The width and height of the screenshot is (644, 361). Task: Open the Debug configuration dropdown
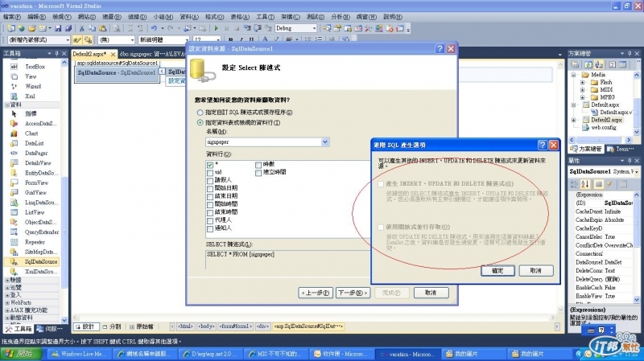314,28
